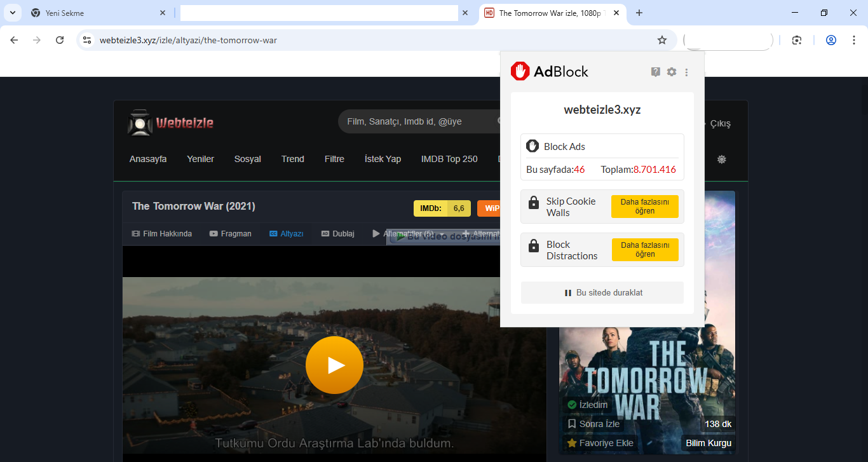The height and width of the screenshot is (462, 868).
Task: Click Çıkış logout link
Action: 721,123
